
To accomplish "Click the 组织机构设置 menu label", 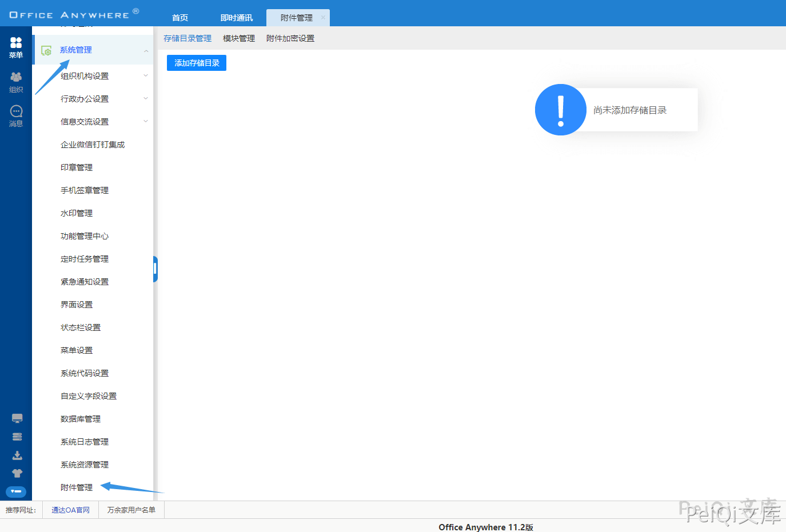I will 85,76.
